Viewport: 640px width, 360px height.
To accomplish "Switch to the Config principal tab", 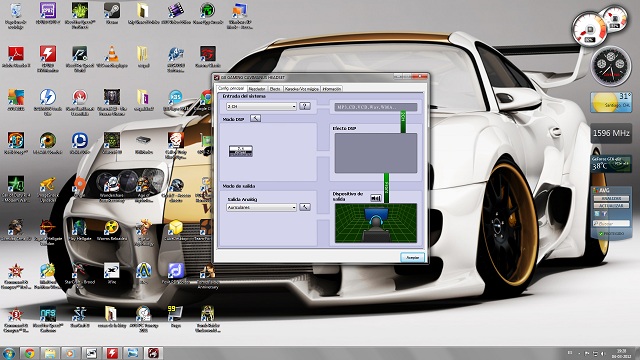I will [x=231, y=88].
